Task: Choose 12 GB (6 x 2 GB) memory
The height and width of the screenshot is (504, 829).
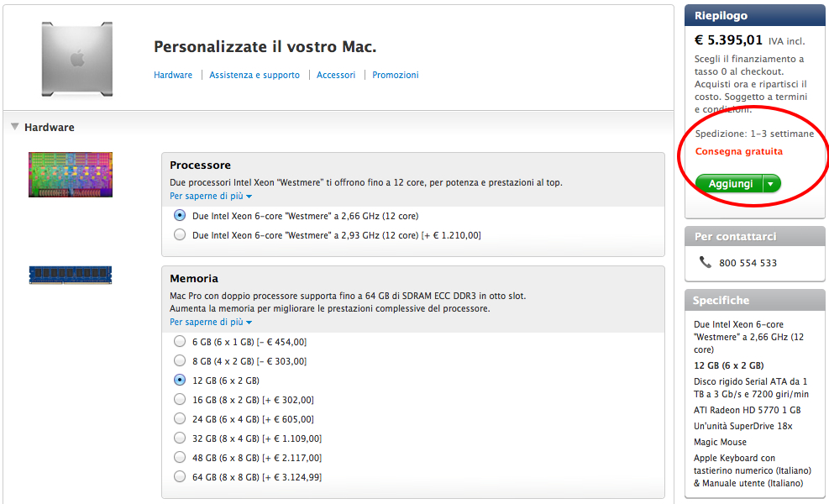Action: pos(180,381)
